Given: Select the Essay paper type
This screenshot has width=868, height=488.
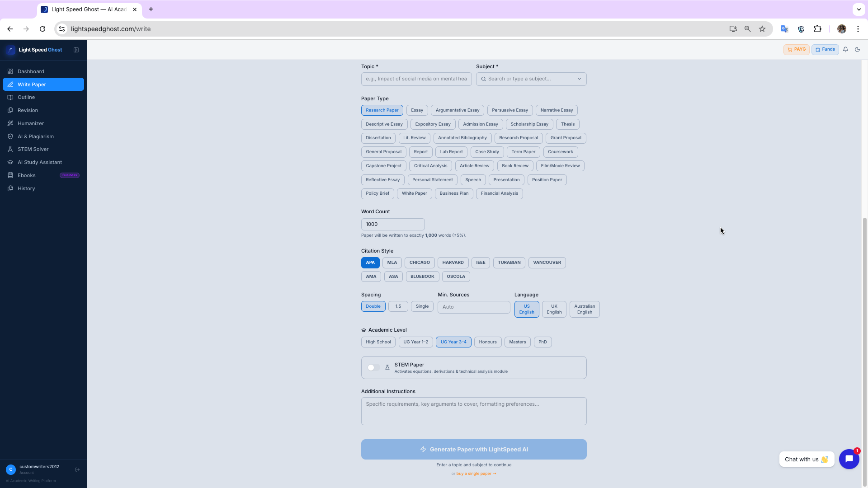Looking at the screenshot, I should 417,110.
